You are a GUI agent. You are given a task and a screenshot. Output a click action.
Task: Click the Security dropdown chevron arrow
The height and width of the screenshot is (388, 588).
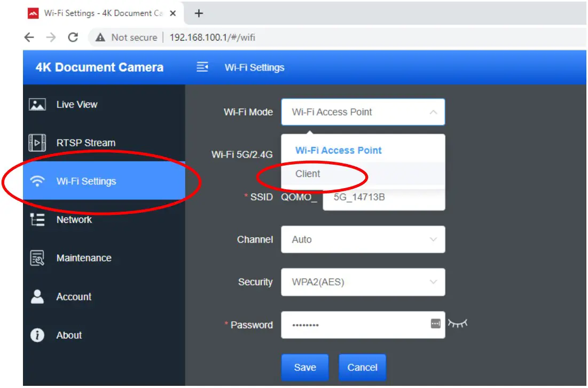pyautogui.click(x=433, y=282)
